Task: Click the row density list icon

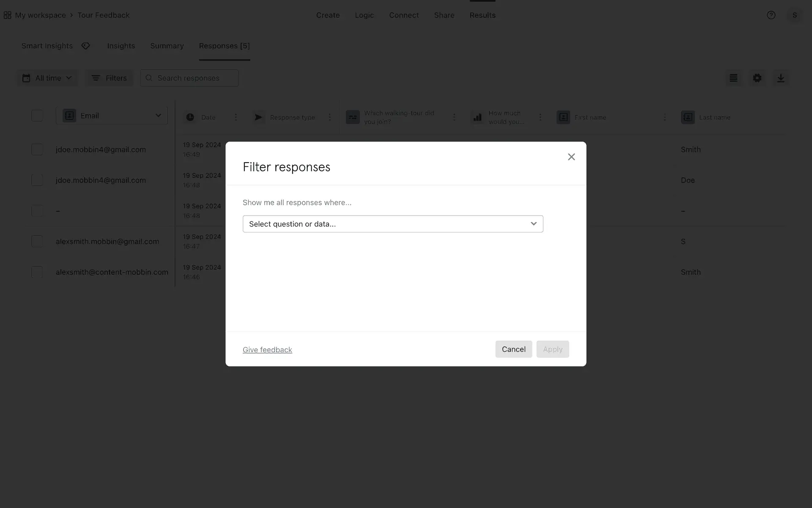Action: tap(733, 78)
